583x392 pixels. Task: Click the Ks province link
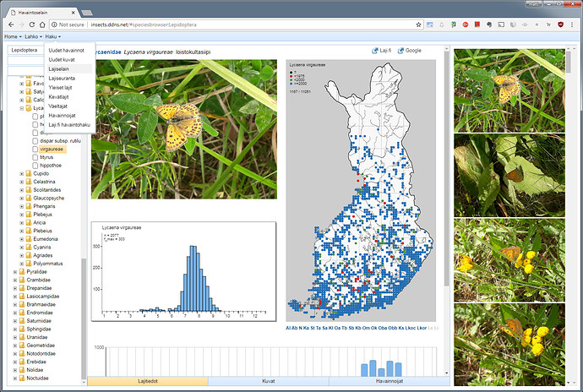click(401, 328)
